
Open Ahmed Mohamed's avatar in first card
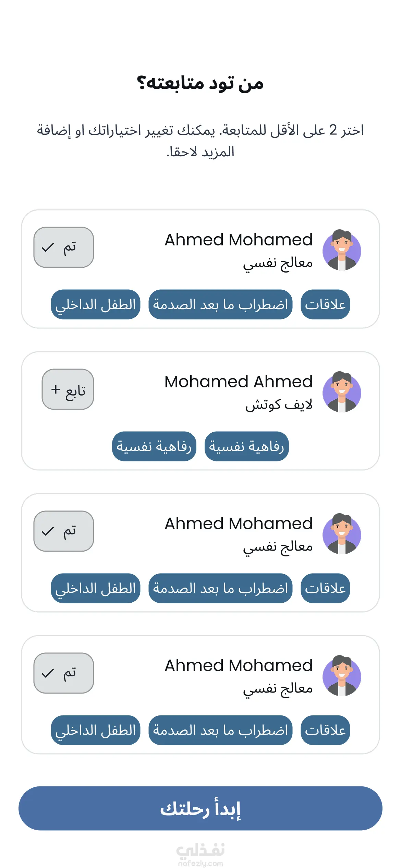342,250
